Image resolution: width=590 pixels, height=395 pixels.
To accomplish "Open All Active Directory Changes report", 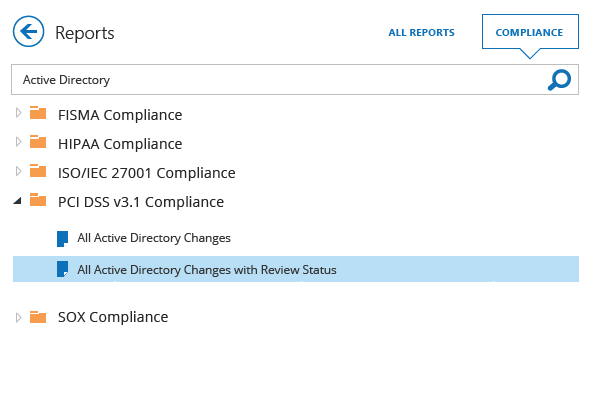I will pos(154,238).
